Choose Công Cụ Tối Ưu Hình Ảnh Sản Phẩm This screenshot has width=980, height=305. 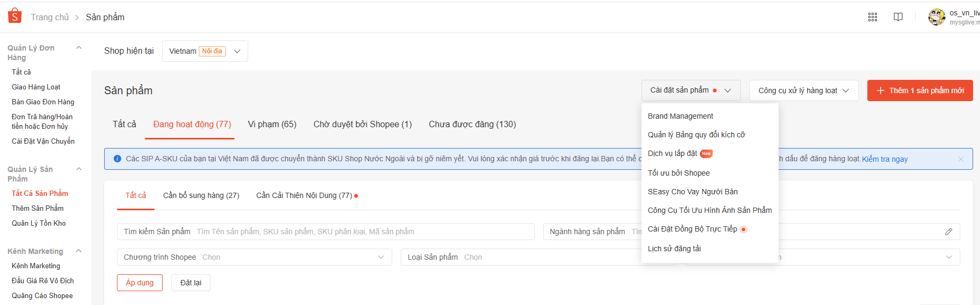coord(710,210)
